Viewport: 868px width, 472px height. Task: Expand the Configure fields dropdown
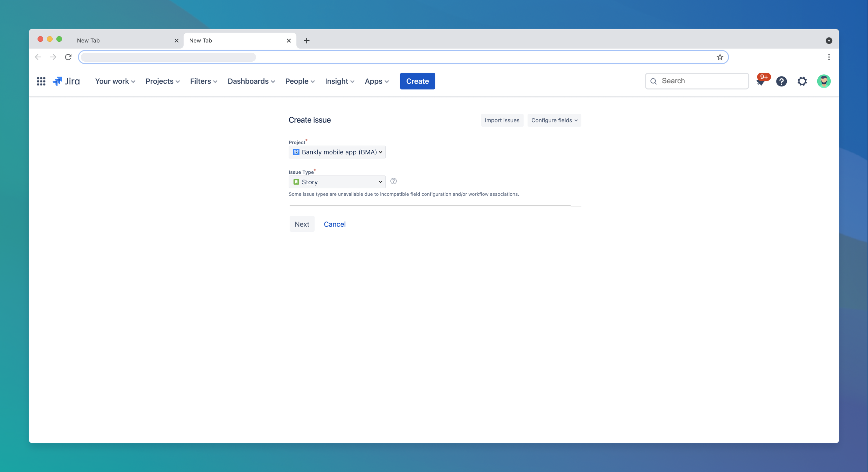(x=554, y=120)
